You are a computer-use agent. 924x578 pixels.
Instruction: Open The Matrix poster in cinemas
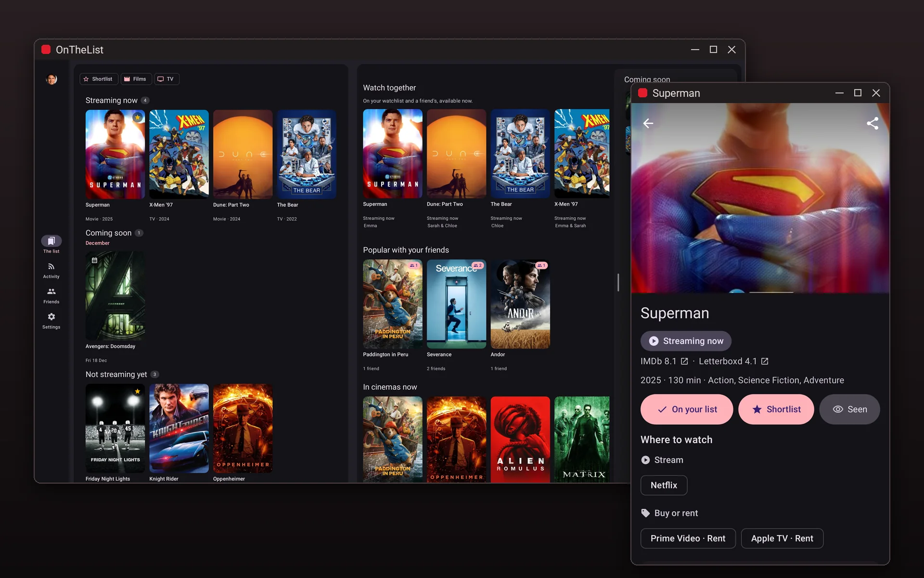(581, 439)
